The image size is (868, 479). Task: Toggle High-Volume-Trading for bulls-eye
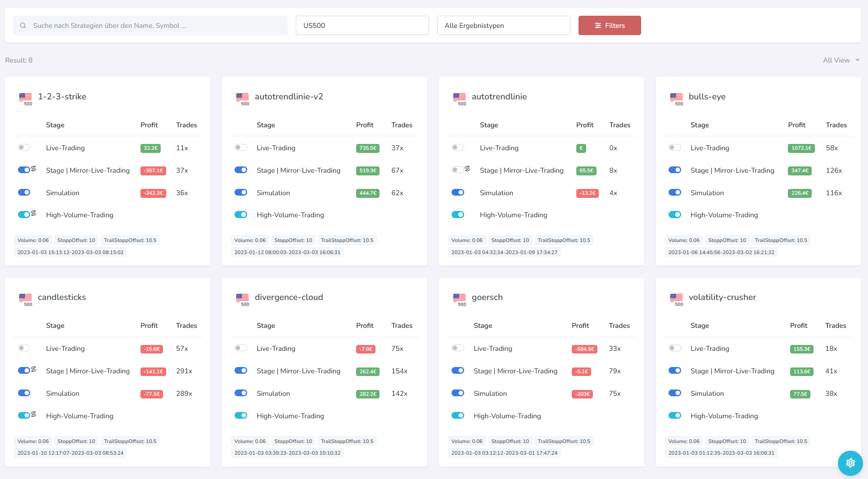675,215
